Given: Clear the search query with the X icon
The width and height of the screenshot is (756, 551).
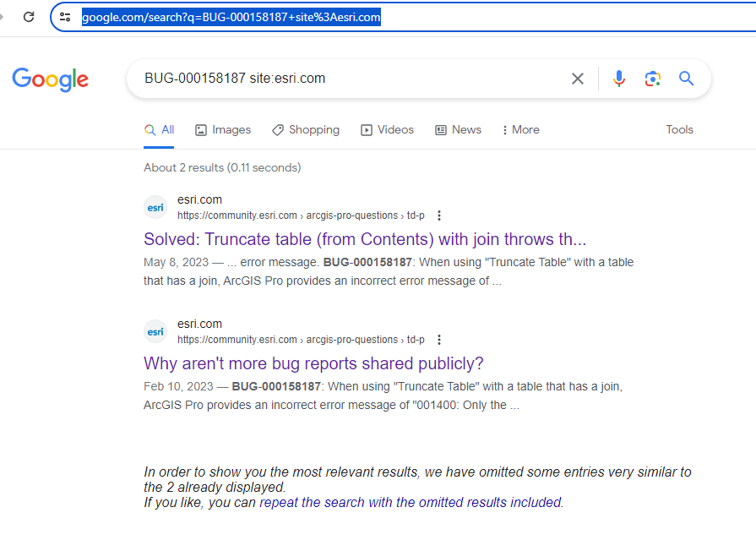Looking at the screenshot, I should [x=577, y=78].
